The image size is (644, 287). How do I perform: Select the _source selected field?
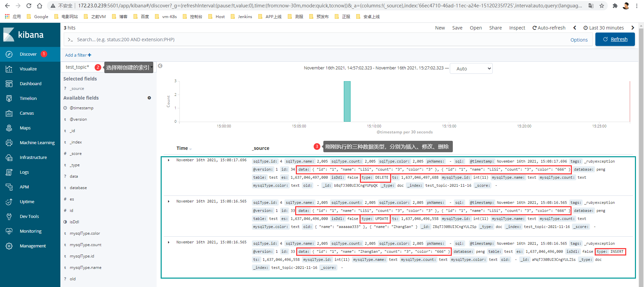[77, 89]
